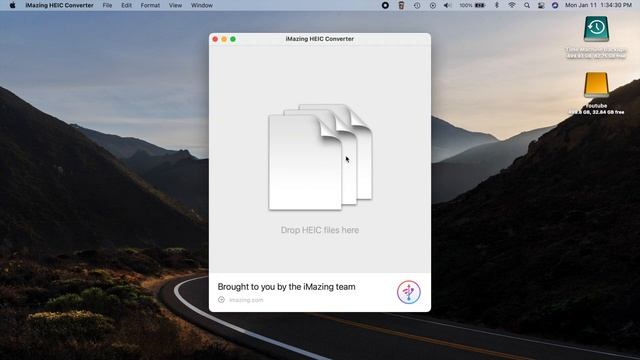Click the stacked documents drop zone
Viewport: 640px width, 360px height.
[x=320, y=157]
